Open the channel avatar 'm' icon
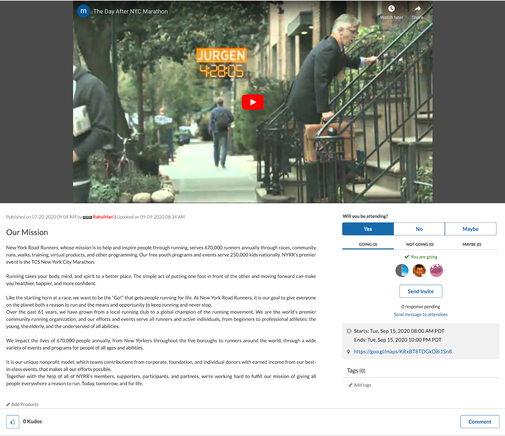This screenshot has width=505, height=436. coord(83,11)
